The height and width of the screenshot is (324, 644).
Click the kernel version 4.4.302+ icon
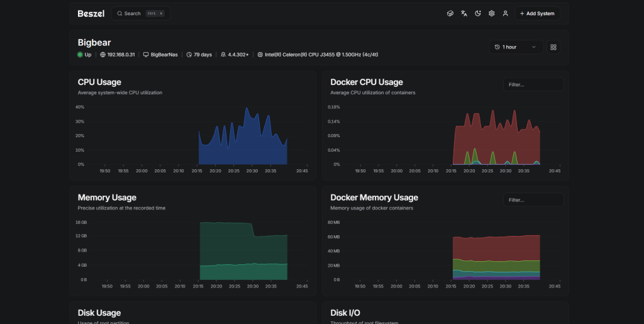pyautogui.click(x=223, y=55)
